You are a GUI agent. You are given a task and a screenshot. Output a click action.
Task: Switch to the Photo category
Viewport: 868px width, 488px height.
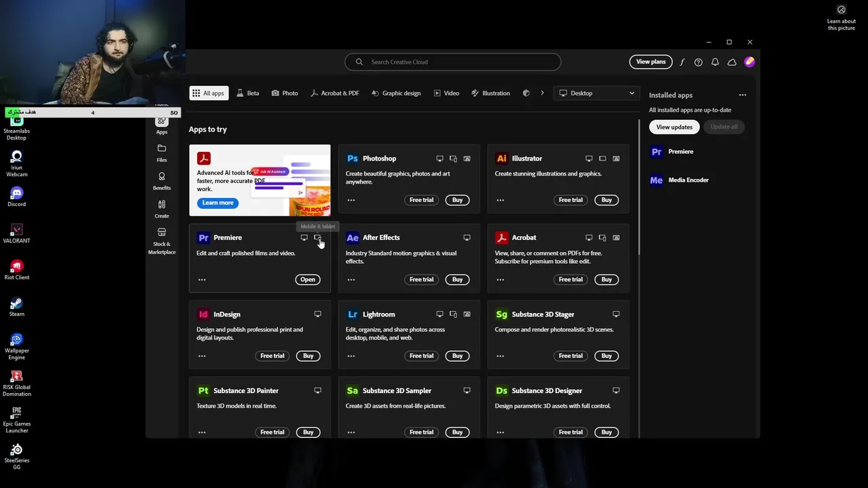285,94
